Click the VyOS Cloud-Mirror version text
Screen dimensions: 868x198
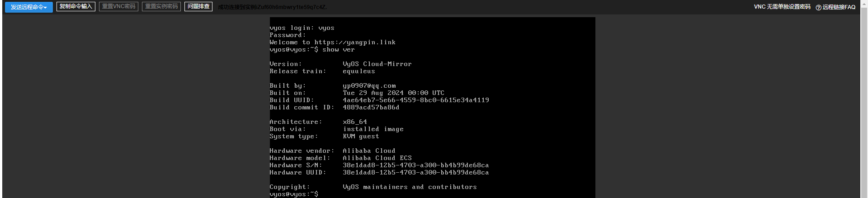377,64
